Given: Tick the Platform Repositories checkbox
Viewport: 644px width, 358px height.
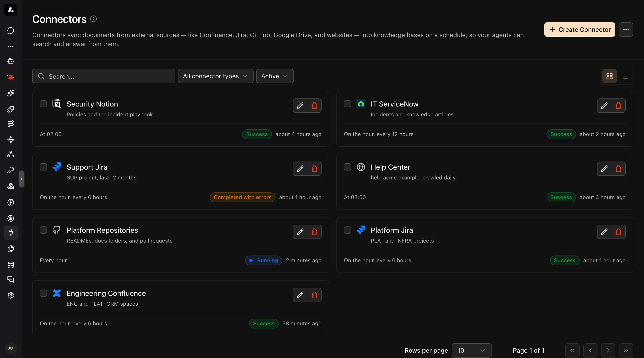Looking at the screenshot, I should click(44, 230).
